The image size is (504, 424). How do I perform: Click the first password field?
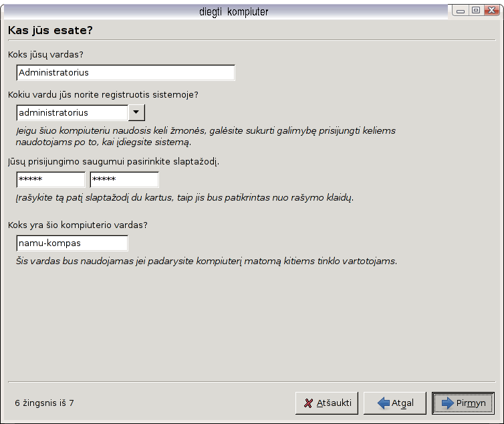[51, 180]
